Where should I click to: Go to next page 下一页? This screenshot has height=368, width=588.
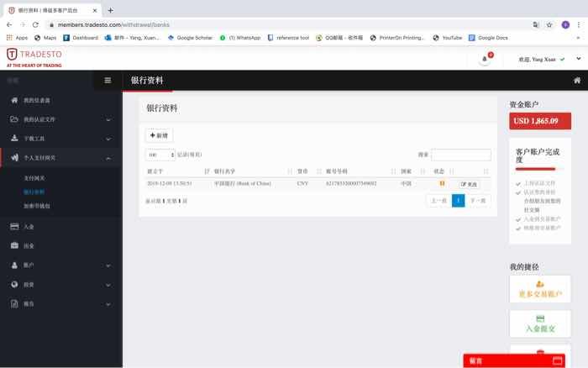coord(478,201)
